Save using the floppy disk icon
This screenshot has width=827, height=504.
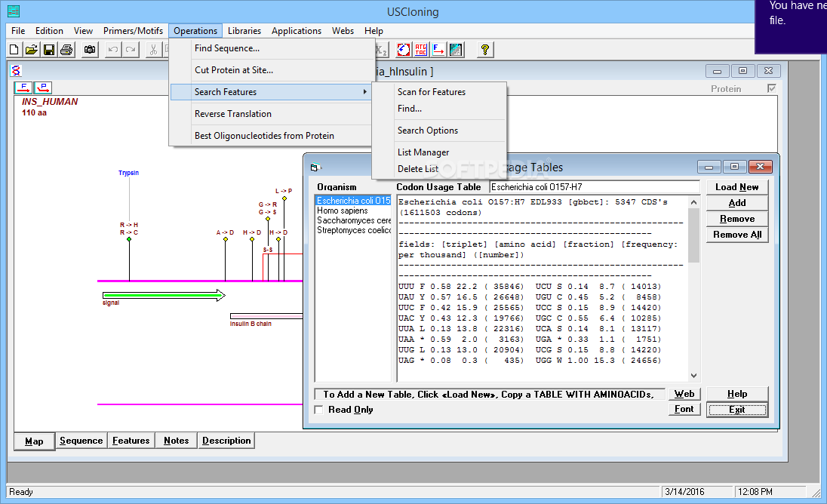(x=49, y=50)
